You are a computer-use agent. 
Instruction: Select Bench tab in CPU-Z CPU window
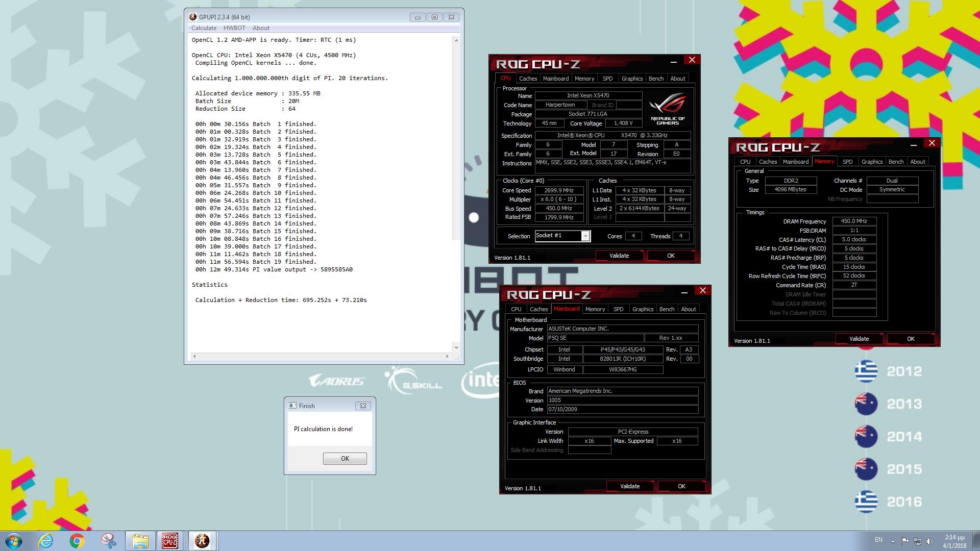click(656, 79)
